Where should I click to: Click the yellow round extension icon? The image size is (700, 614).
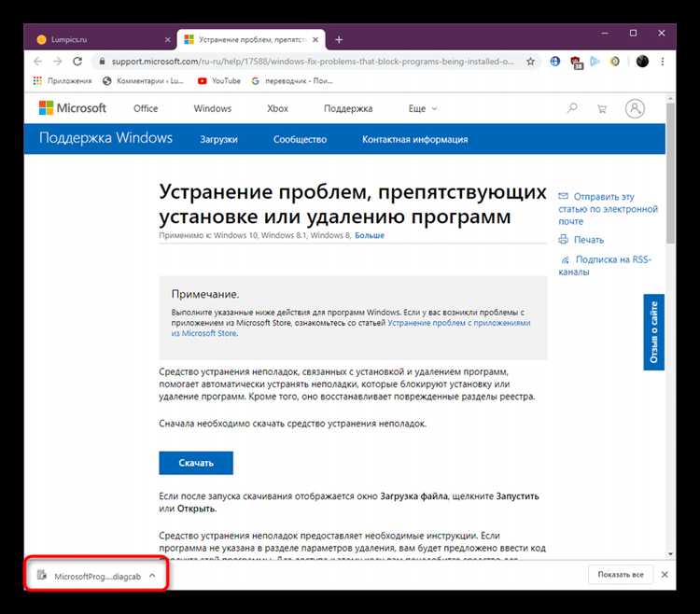point(615,62)
